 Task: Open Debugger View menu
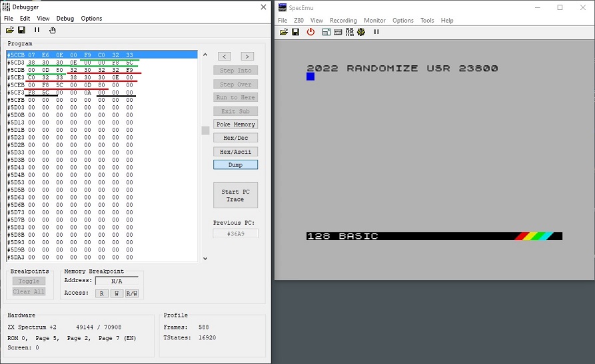(x=43, y=18)
